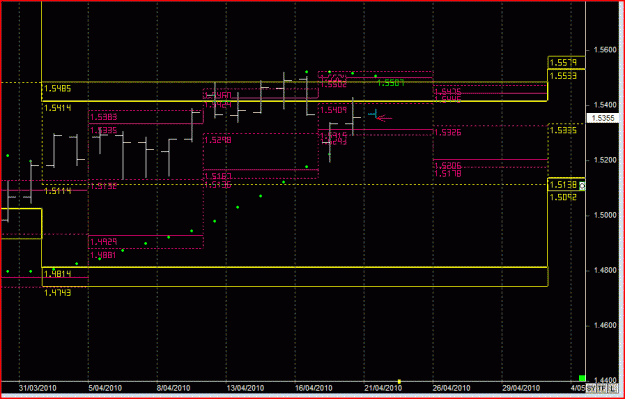Click the pink 1.4881 level label
This screenshot has height=399, width=625.
click(x=104, y=255)
